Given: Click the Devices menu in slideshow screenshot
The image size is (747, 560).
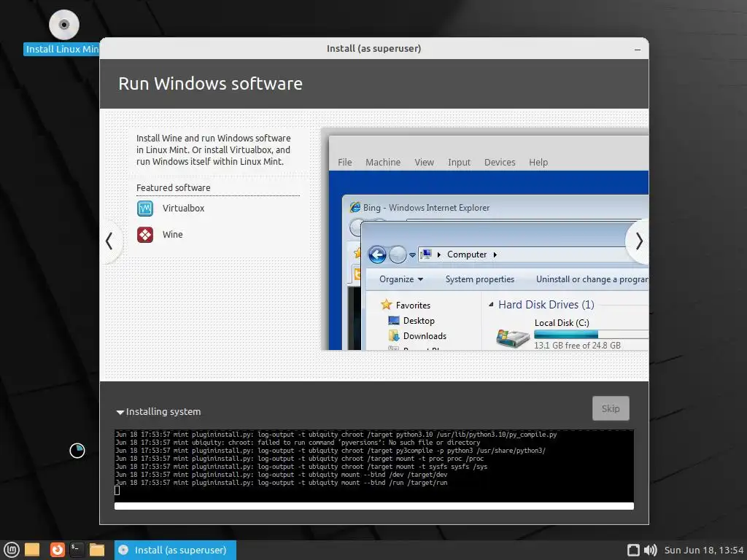Looking at the screenshot, I should [500, 163].
